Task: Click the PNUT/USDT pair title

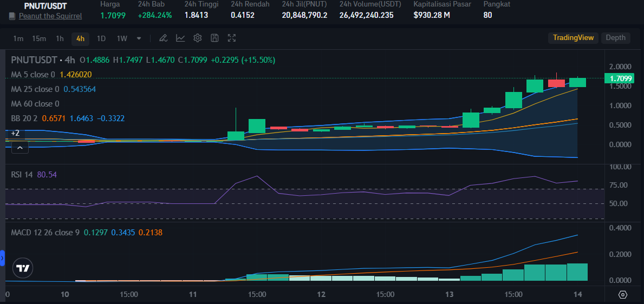Action: click(45, 6)
